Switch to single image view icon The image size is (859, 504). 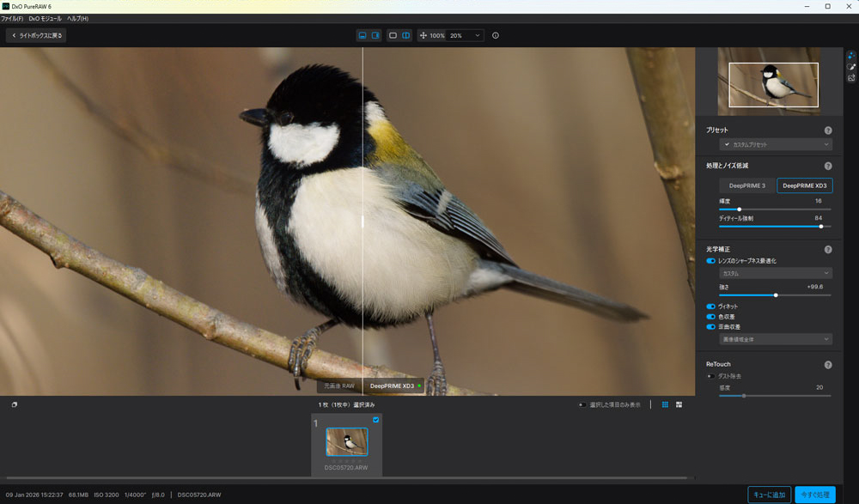pos(393,36)
